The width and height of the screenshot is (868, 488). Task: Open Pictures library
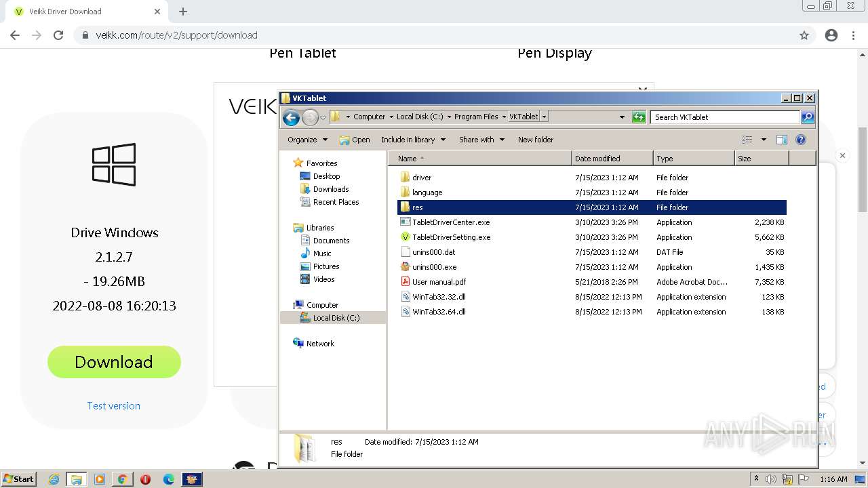tap(326, 266)
